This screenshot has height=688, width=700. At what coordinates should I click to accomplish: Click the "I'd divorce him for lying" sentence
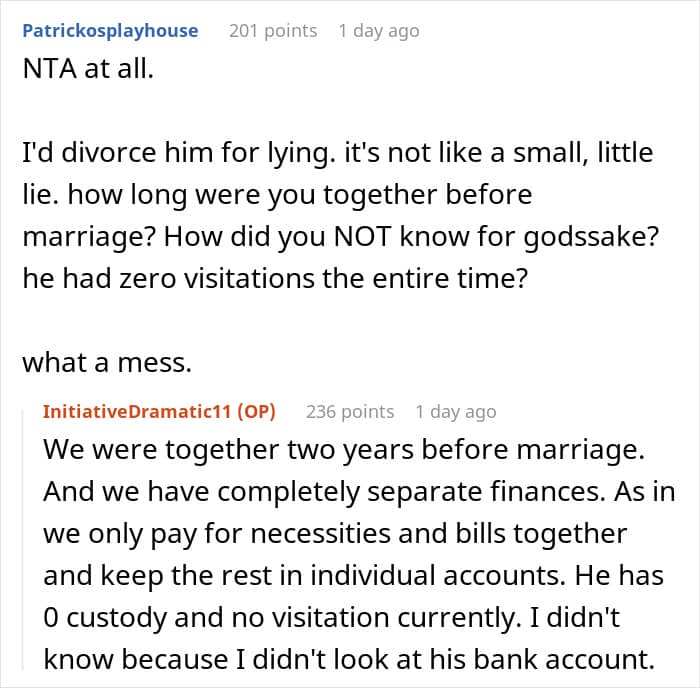(x=179, y=153)
